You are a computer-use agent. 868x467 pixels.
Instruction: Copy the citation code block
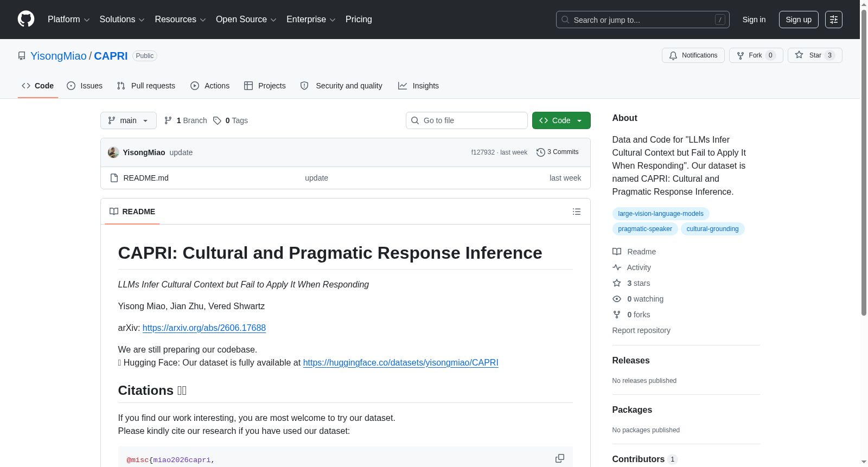pyautogui.click(x=560, y=458)
